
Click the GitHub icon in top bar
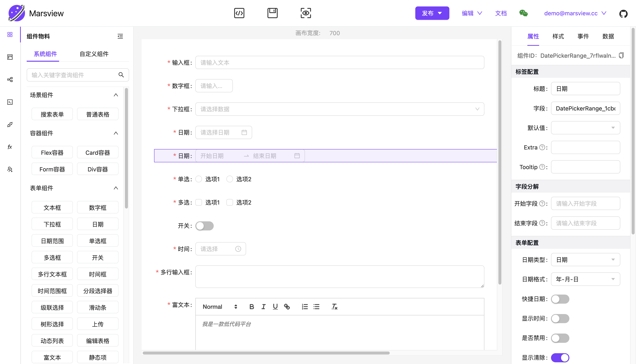tap(624, 13)
